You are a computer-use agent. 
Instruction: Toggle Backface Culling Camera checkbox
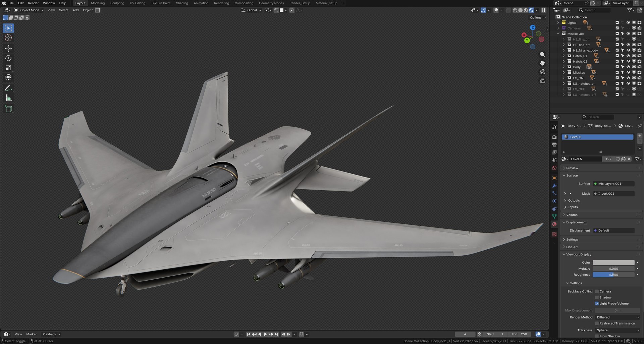[x=597, y=291]
